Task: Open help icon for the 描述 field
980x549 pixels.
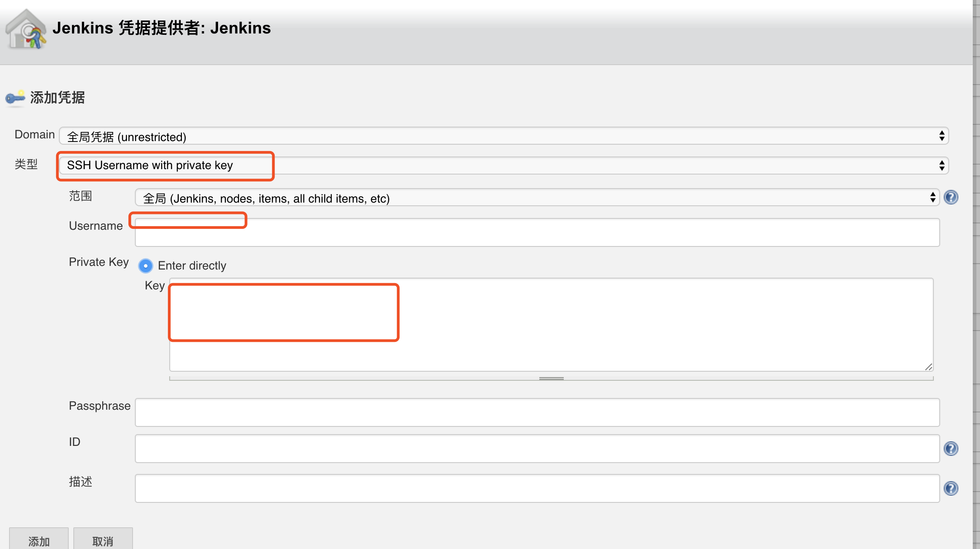Action: pos(951,488)
